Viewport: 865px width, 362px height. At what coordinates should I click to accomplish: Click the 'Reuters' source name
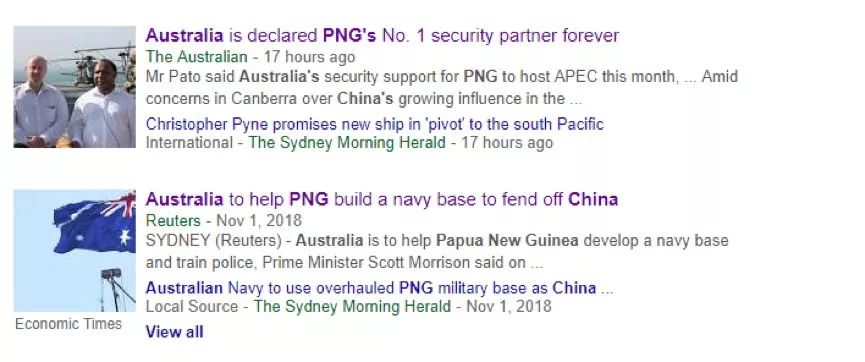click(x=173, y=221)
